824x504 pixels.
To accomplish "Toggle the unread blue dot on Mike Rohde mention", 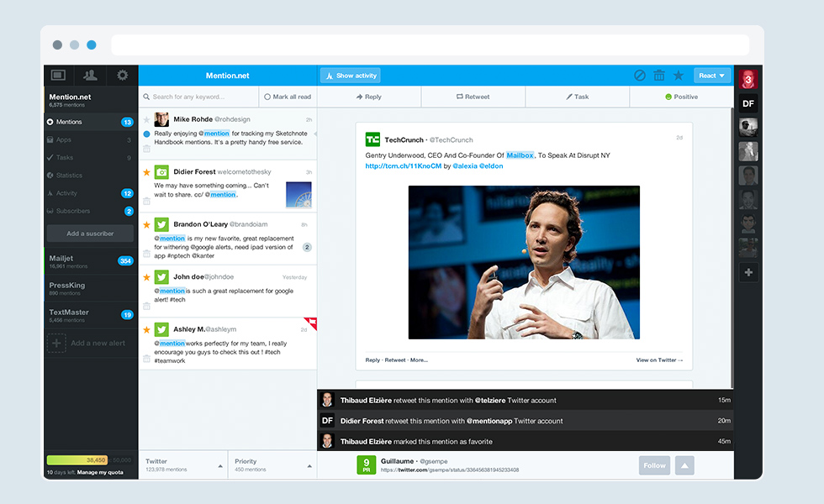I will pyautogui.click(x=146, y=134).
